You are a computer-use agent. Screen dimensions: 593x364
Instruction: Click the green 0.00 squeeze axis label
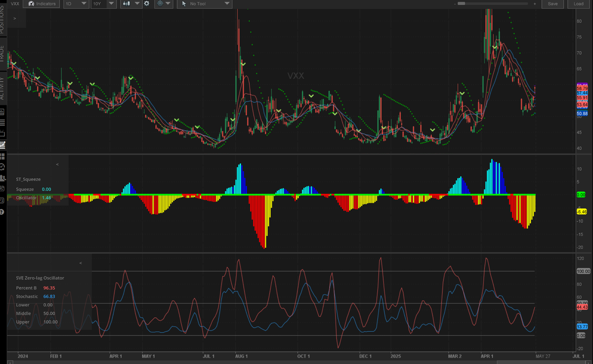coord(581,195)
